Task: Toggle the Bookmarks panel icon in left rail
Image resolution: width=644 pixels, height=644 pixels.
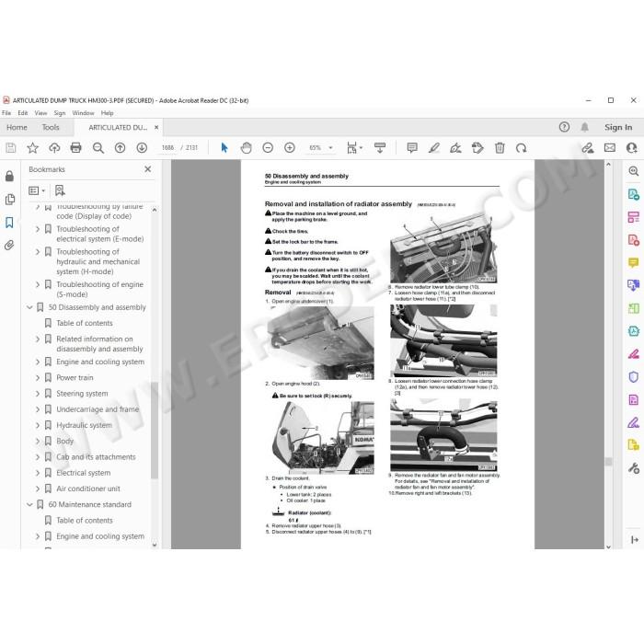Action: pos(9,223)
